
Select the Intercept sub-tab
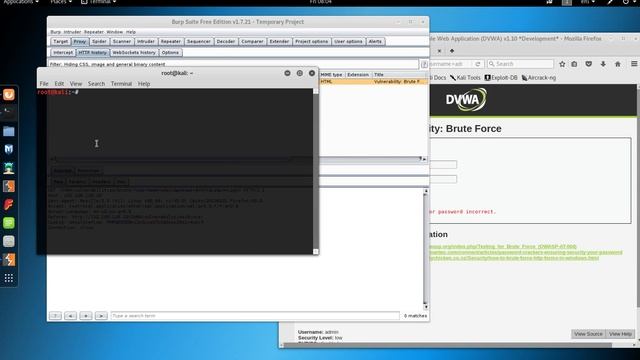63,53
